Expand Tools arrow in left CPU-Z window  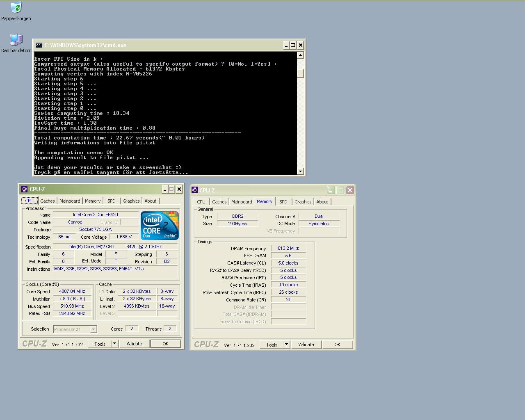(x=115, y=344)
